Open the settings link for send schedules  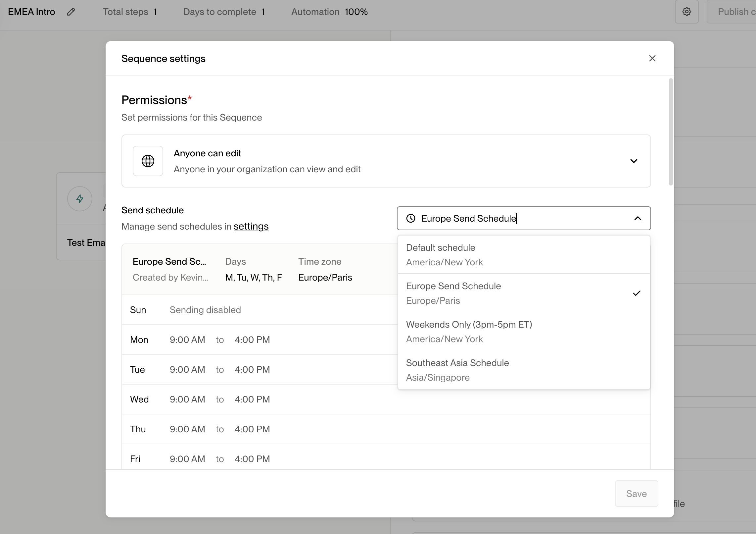[251, 226]
